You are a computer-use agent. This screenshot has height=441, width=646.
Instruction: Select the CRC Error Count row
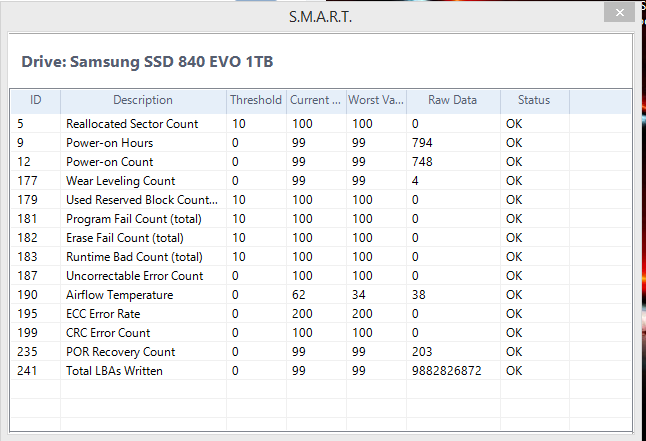click(x=321, y=332)
